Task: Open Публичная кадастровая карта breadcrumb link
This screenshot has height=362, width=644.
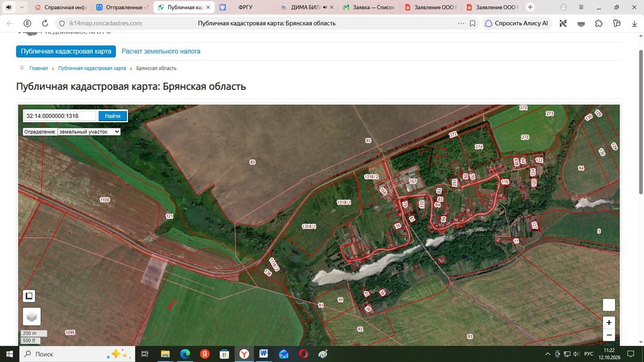Action: tap(92, 69)
